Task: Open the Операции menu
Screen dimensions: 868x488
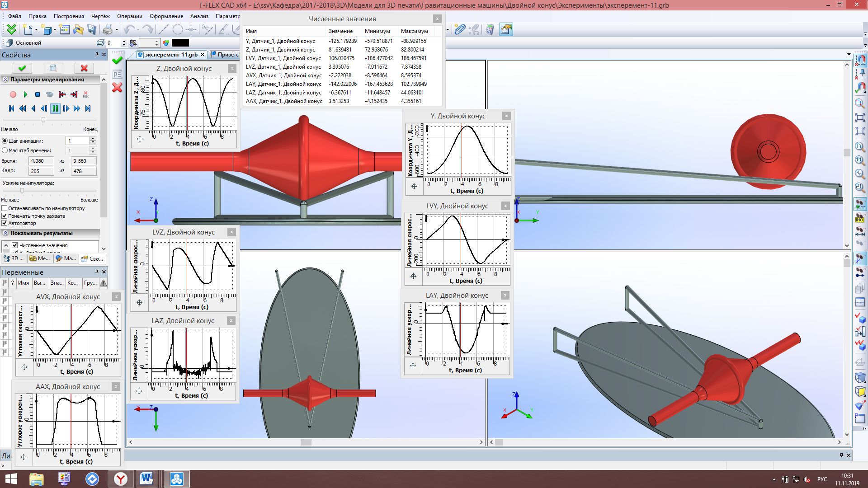Action: [x=129, y=16]
